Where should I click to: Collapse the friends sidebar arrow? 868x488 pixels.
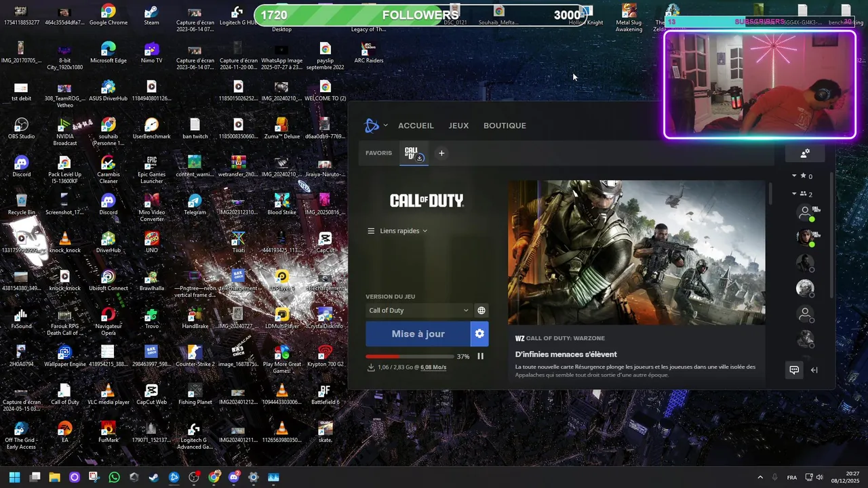pyautogui.click(x=814, y=370)
